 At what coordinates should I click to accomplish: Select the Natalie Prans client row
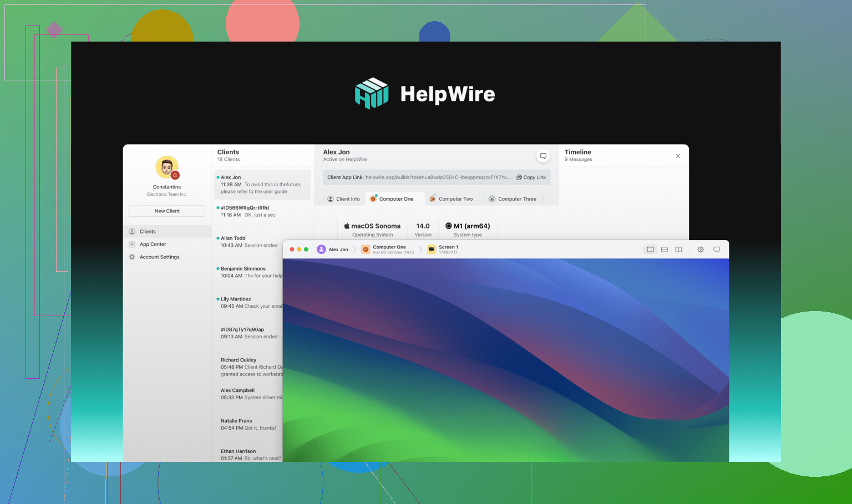click(x=248, y=425)
